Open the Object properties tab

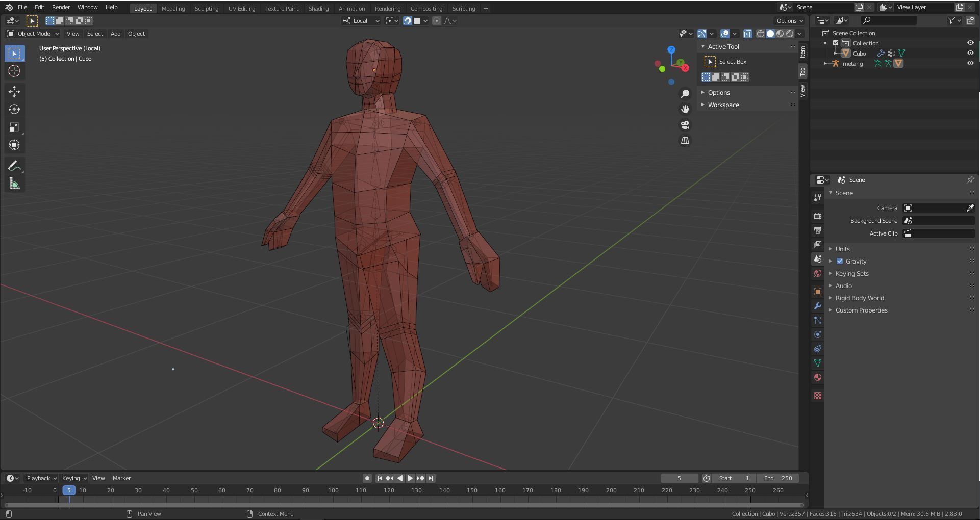click(818, 292)
